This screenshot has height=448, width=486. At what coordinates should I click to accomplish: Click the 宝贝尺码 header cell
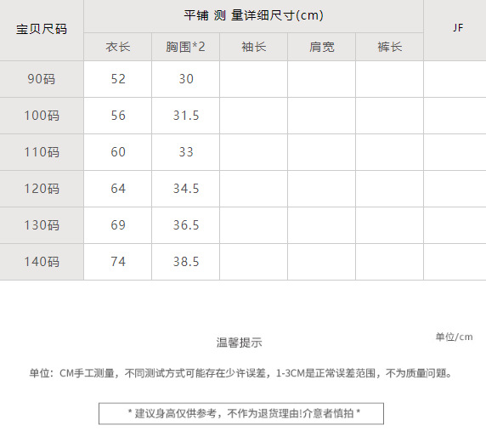pos(42,30)
